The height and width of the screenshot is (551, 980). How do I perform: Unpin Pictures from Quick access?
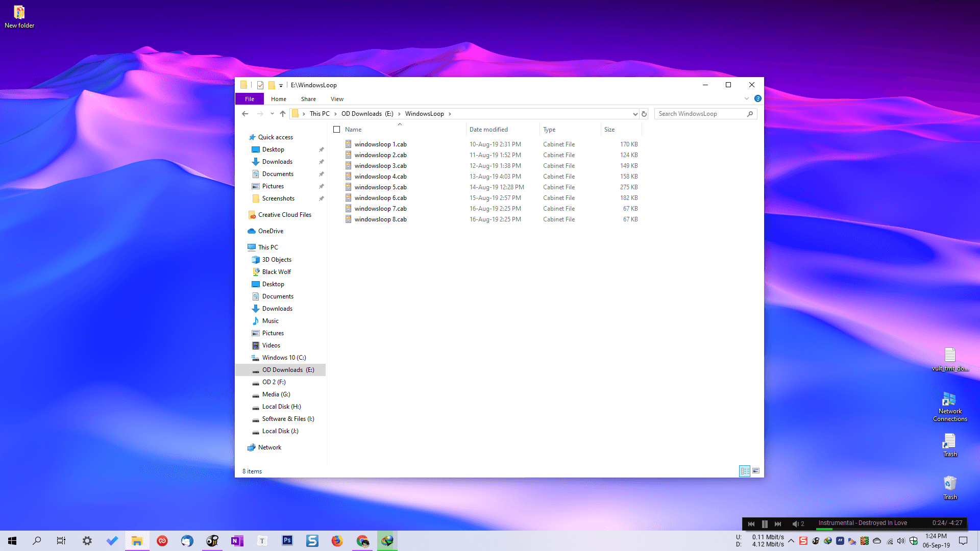322,186
